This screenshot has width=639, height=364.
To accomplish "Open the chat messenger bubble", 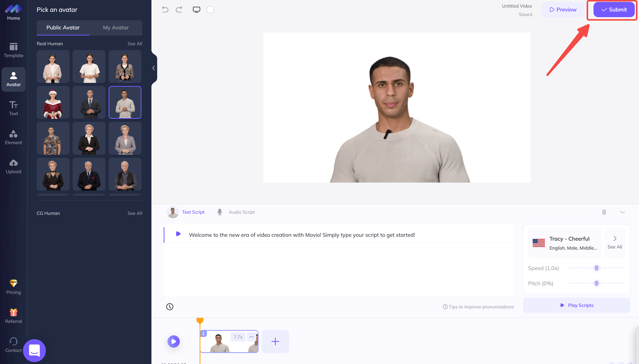I will point(34,350).
